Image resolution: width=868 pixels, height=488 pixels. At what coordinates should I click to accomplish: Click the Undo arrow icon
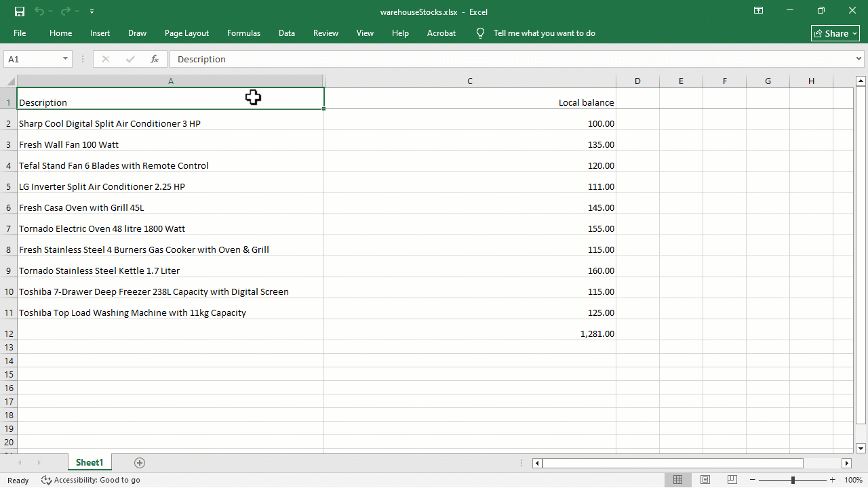coord(39,12)
